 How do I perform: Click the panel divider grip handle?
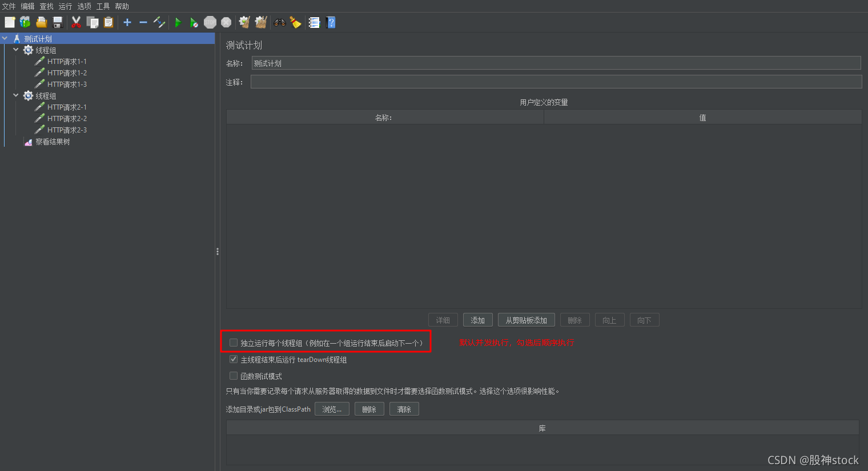(218, 251)
